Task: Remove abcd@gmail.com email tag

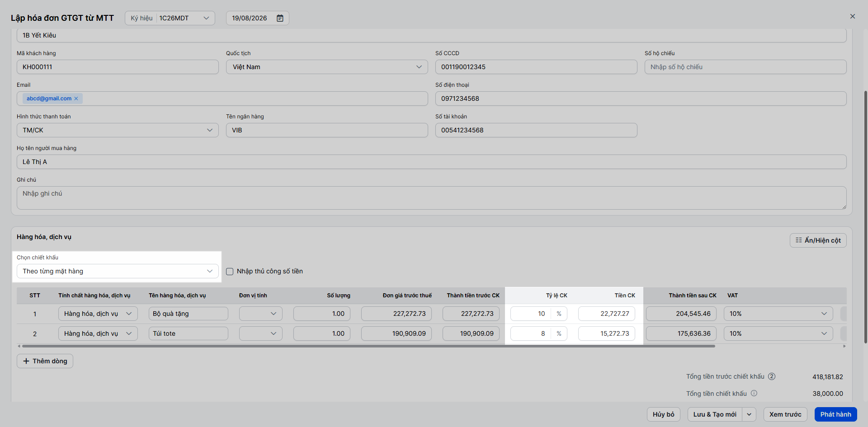Action: point(76,99)
